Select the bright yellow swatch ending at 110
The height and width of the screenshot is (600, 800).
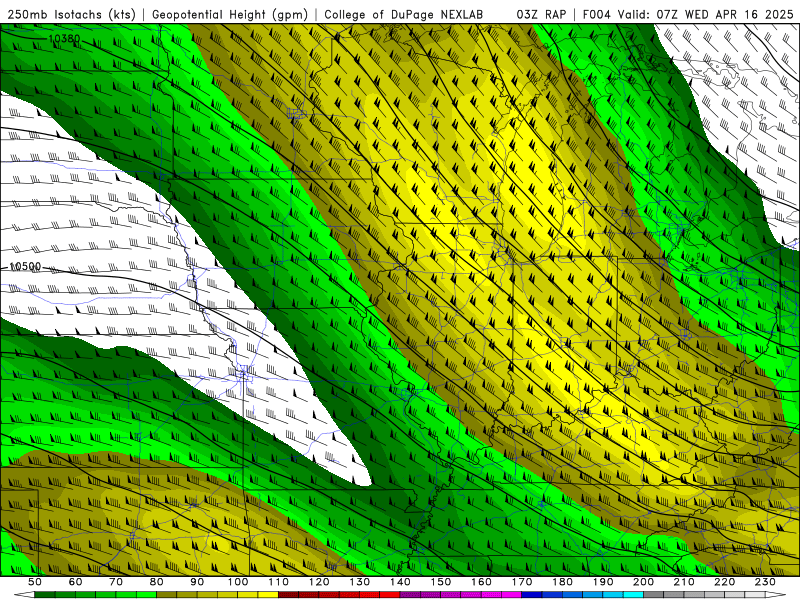click(x=268, y=595)
